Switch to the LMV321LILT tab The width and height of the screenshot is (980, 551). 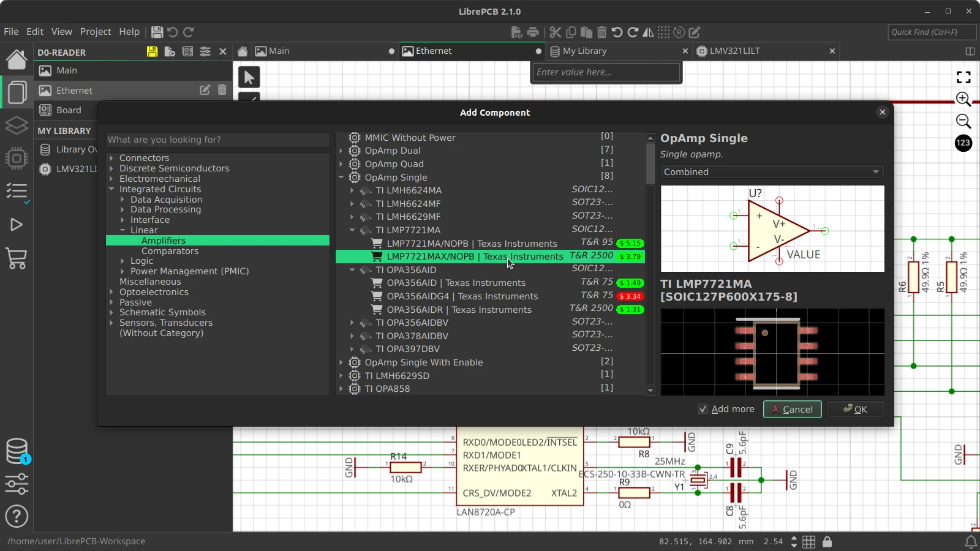766,51
